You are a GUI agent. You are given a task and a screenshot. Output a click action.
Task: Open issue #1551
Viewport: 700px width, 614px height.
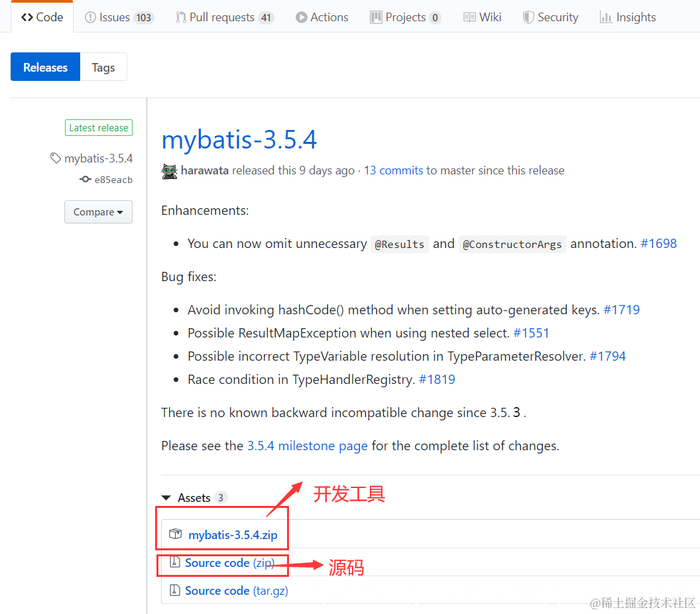coord(531,333)
